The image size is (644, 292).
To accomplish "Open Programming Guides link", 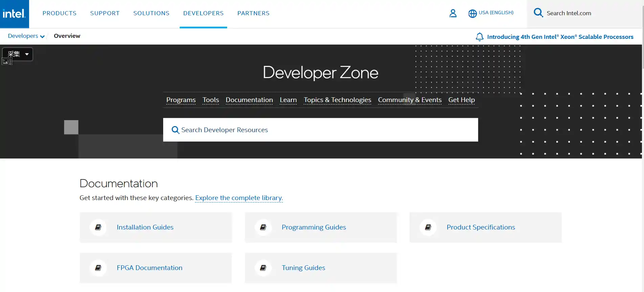I will click(314, 227).
